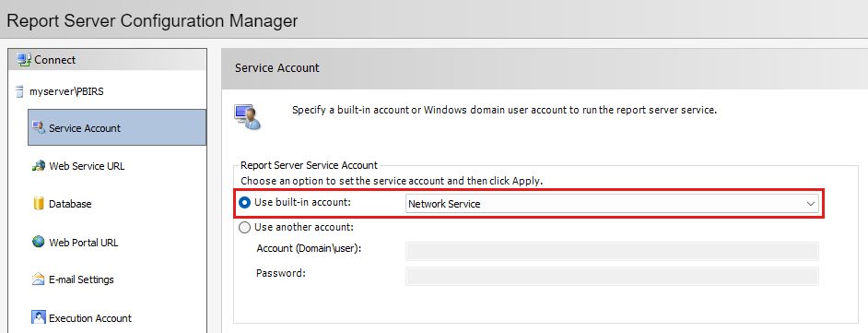Image resolution: width=868 pixels, height=333 pixels.
Task: Open the Service Account page label
Action: (x=85, y=128)
